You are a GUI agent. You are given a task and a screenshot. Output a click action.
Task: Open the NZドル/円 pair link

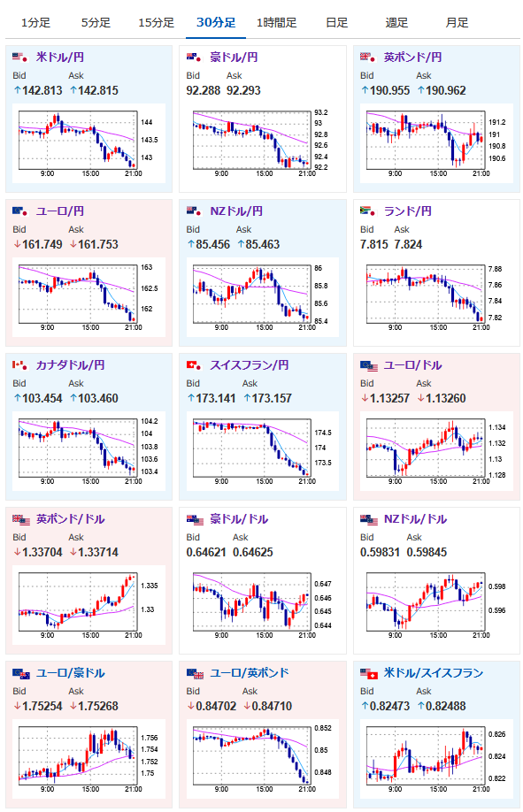click(x=236, y=211)
